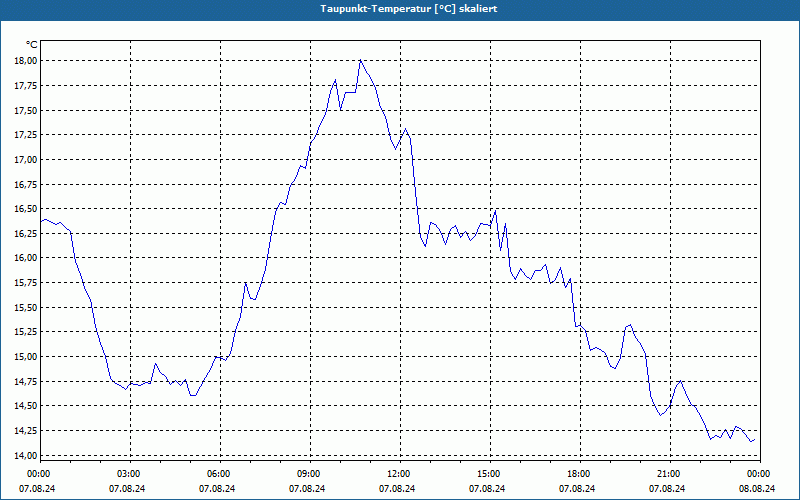Viewport: 800px width, 500px height.
Task: Select the 15,75 y-axis value
Action: 27,283
